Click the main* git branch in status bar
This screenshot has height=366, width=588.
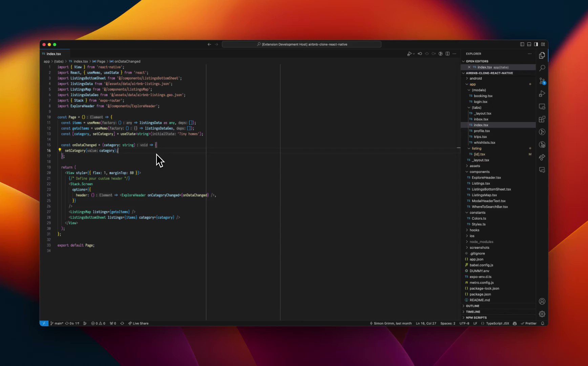(x=57, y=323)
